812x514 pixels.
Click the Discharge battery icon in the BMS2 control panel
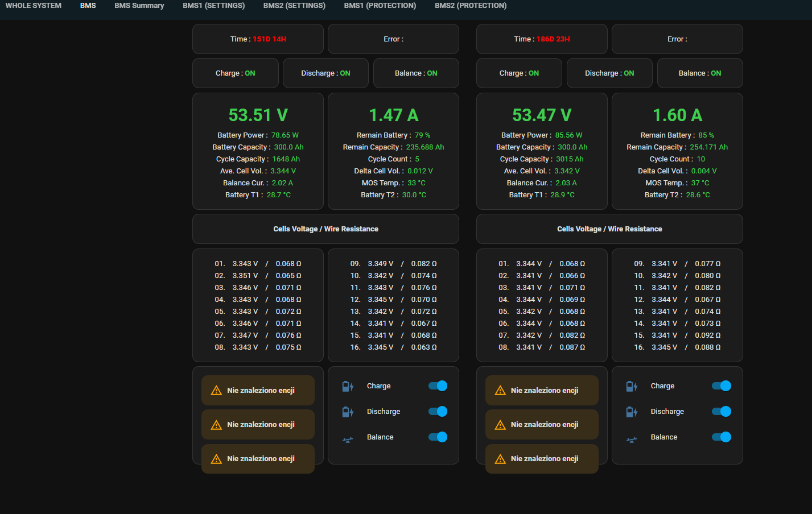632,412
